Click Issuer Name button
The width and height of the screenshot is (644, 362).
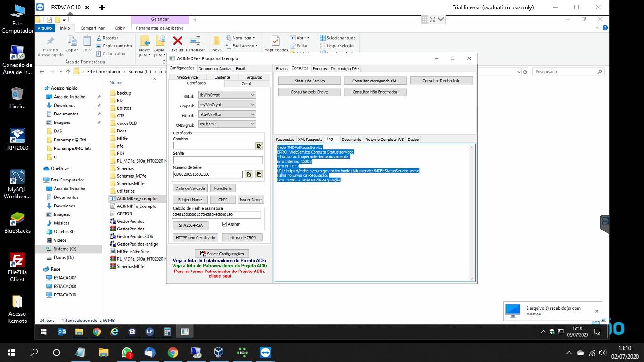(251, 199)
